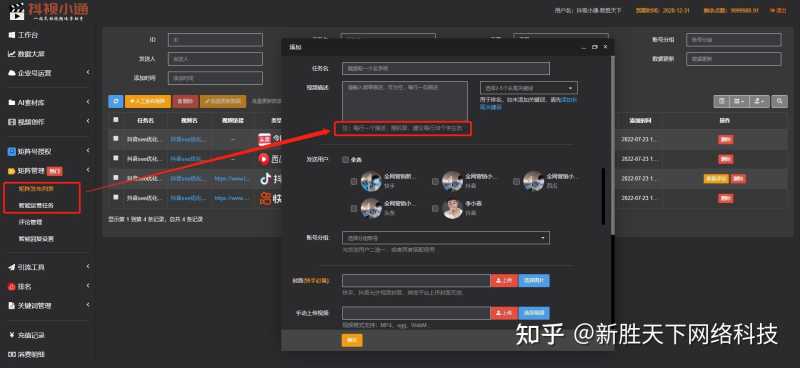Toggle the select-all checkbox in table header
Screen dimensions: 800x368
tap(116, 120)
